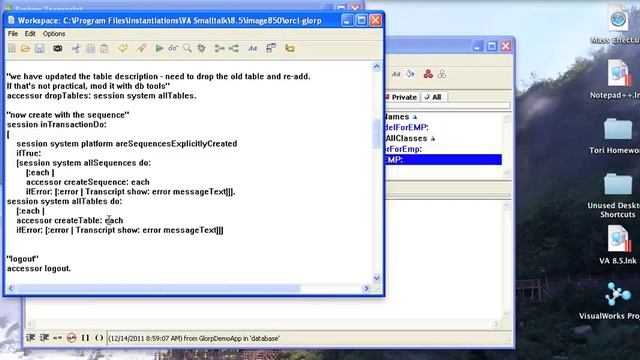Screen dimensions: 640x360
Task: Click the left green branch hierarchy icon
Action: [x=219, y=49]
